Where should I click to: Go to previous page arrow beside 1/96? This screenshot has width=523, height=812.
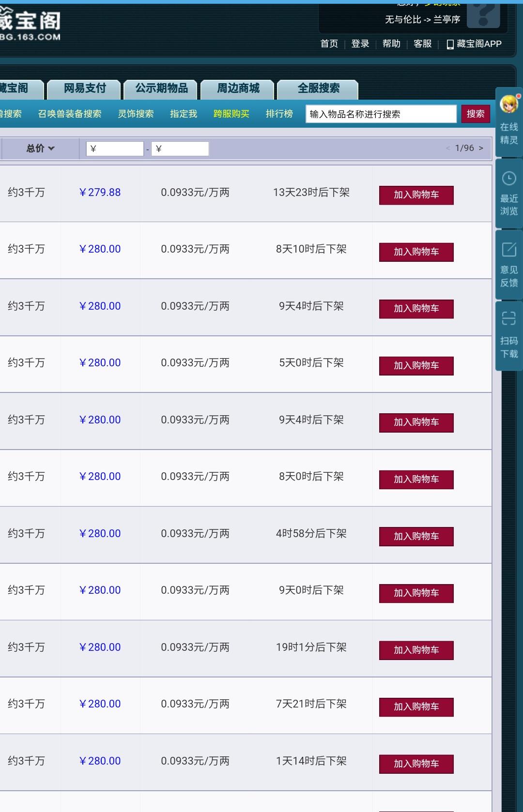pos(448,148)
